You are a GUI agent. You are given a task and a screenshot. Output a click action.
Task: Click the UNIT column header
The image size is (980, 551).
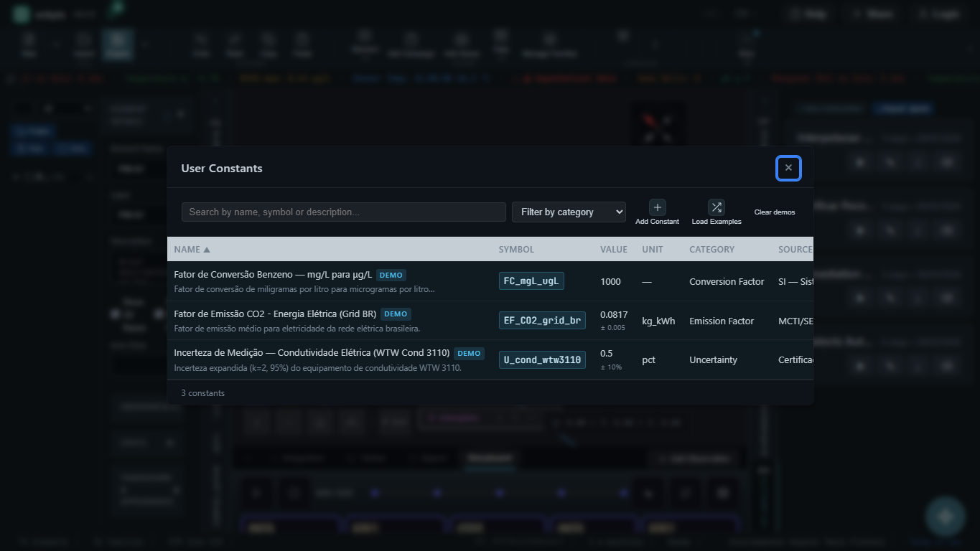pyautogui.click(x=653, y=250)
